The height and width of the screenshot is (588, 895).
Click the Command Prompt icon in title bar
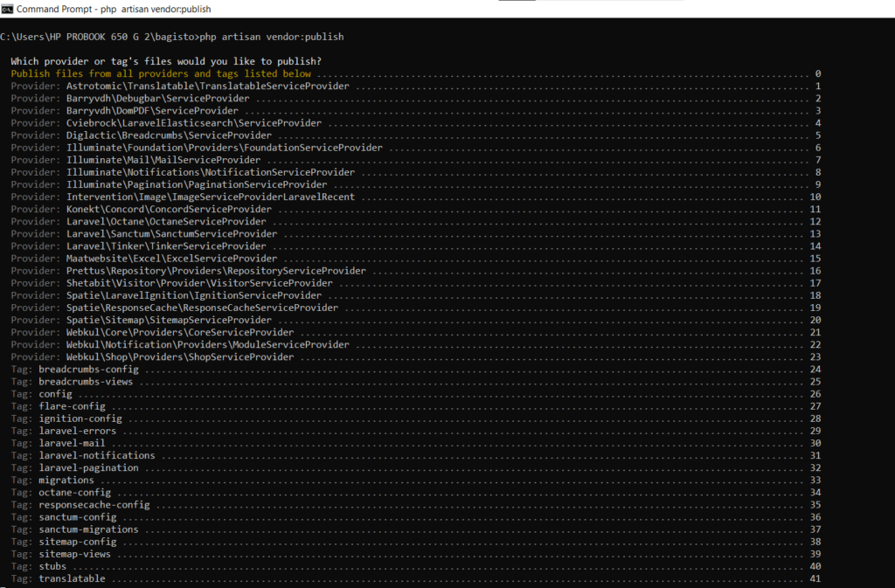pos(8,9)
